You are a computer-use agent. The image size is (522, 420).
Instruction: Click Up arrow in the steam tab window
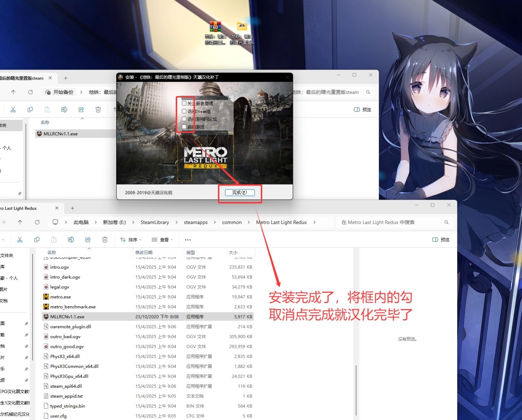pos(13,92)
